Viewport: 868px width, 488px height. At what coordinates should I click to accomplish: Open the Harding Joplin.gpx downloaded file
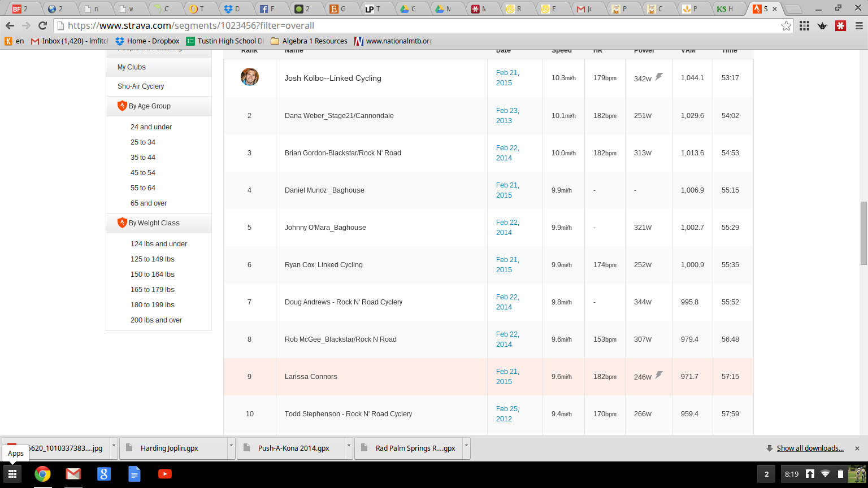click(x=173, y=448)
